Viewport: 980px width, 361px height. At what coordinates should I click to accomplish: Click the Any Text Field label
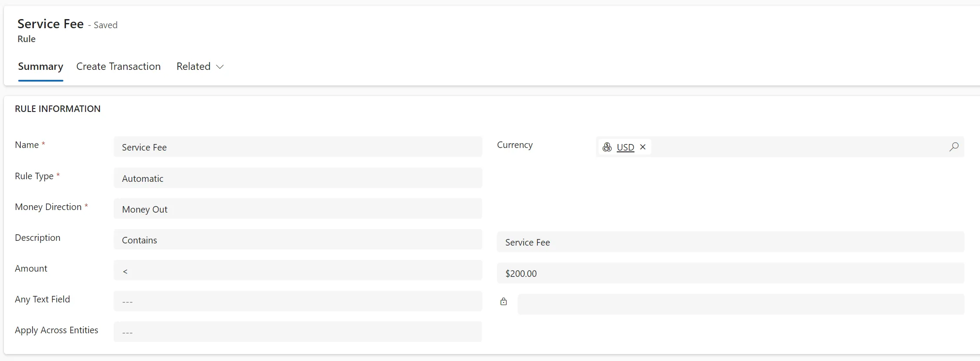[43, 299]
